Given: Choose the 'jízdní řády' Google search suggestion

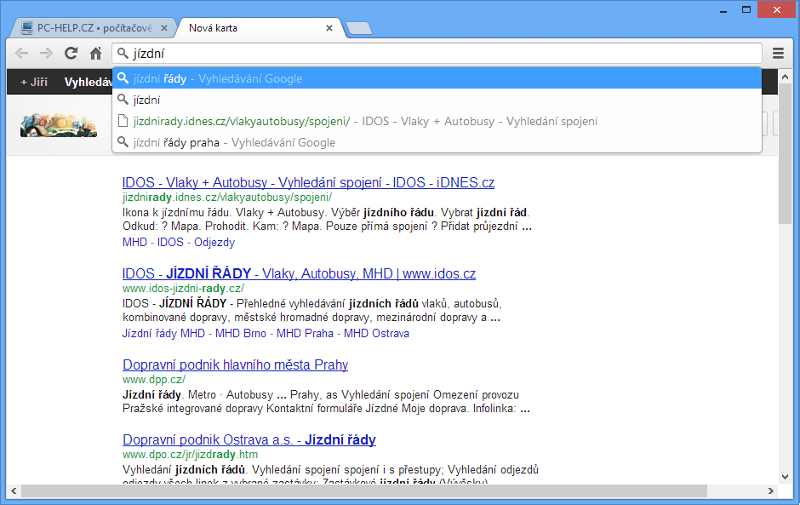Looking at the screenshot, I should point(217,79).
